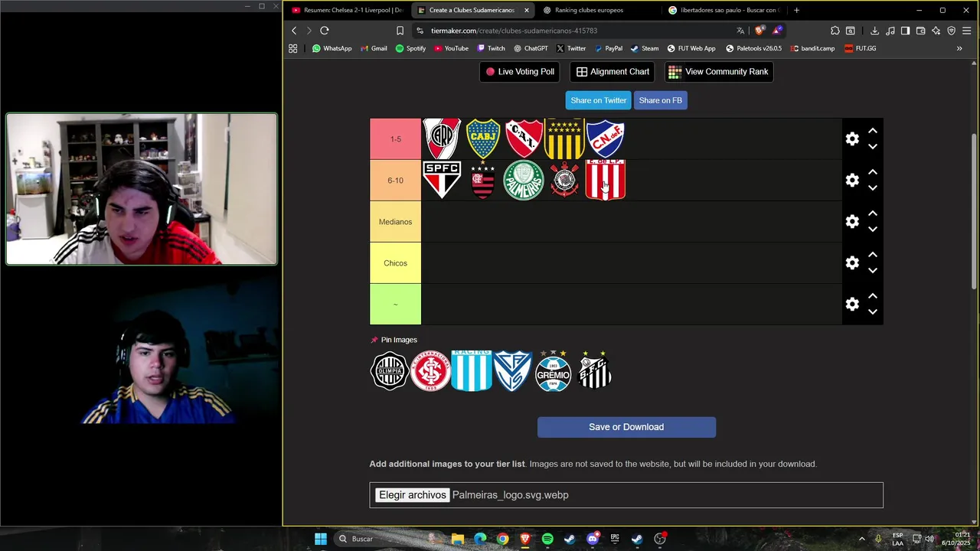Image resolution: width=980 pixels, height=551 pixels.
Task: Move Chicos tier down with arrow
Action: (x=873, y=271)
